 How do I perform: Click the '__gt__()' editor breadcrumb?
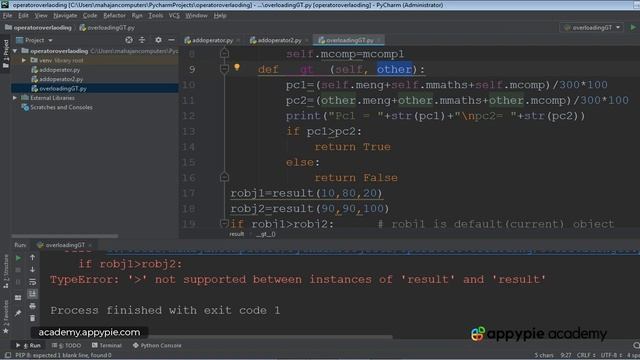[266, 234]
